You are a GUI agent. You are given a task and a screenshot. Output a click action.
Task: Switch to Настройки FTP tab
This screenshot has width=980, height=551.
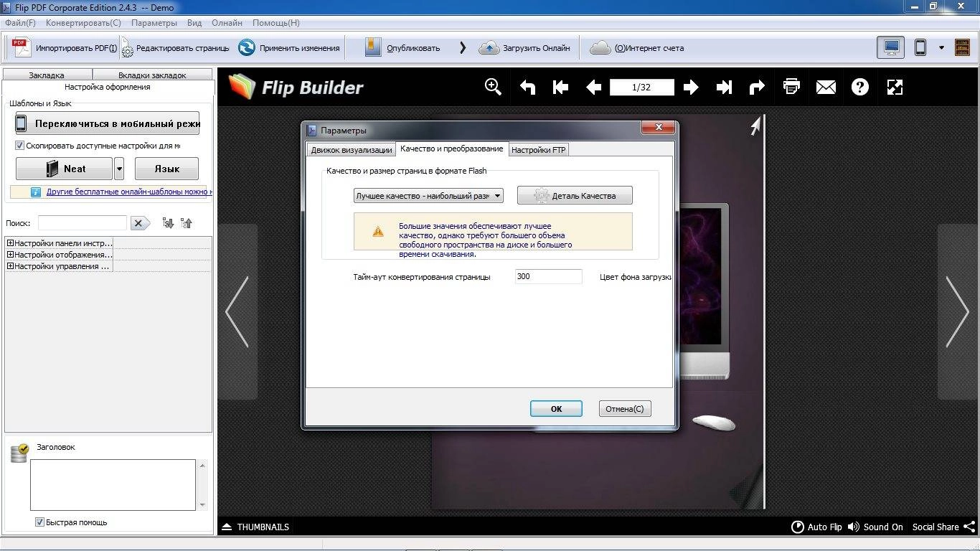[538, 150]
